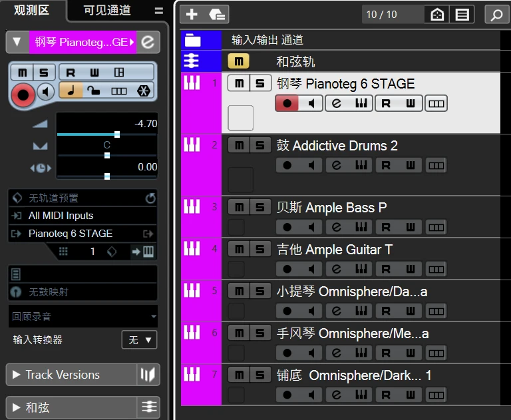Image resolution: width=511 pixels, height=420 pixels.
Task: Open the retrospective recording dropdown
Action: (x=83, y=316)
